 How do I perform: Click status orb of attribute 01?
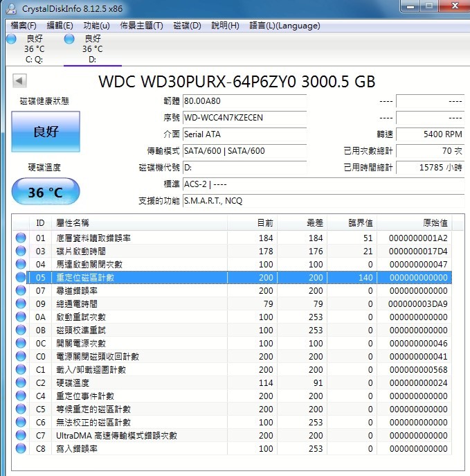pos(21,238)
